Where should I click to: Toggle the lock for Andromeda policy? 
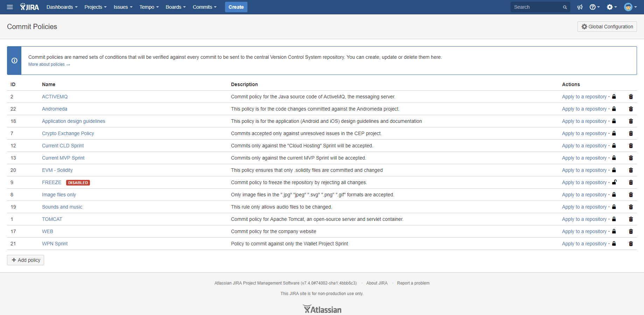click(614, 109)
